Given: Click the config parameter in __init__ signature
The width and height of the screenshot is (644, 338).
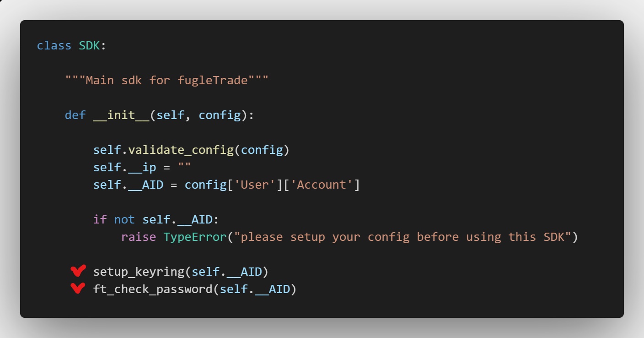Looking at the screenshot, I should (x=220, y=115).
